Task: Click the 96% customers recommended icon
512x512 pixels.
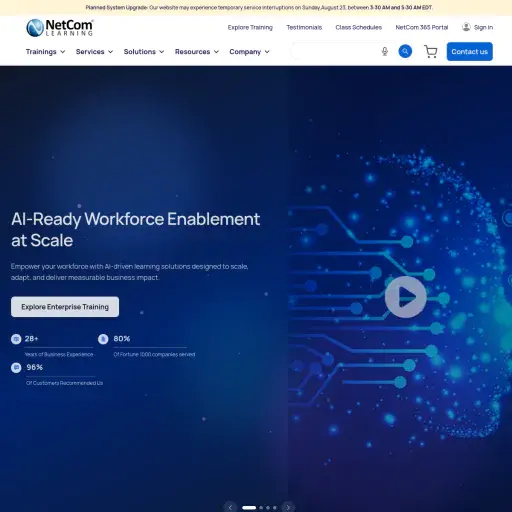Action: (x=16, y=368)
